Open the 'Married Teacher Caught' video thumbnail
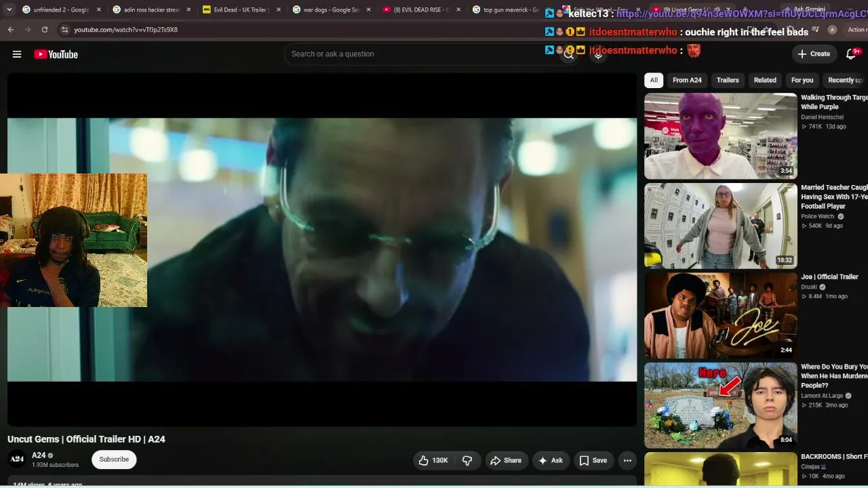This screenshot has width=868, height=488. [x=721, y=226]
